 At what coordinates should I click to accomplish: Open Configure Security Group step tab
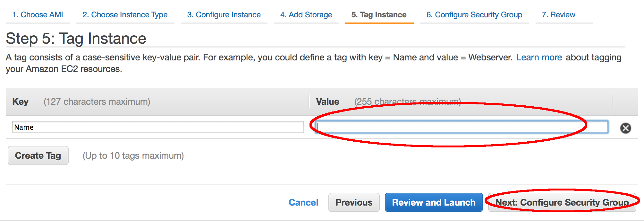pos(474,15)
